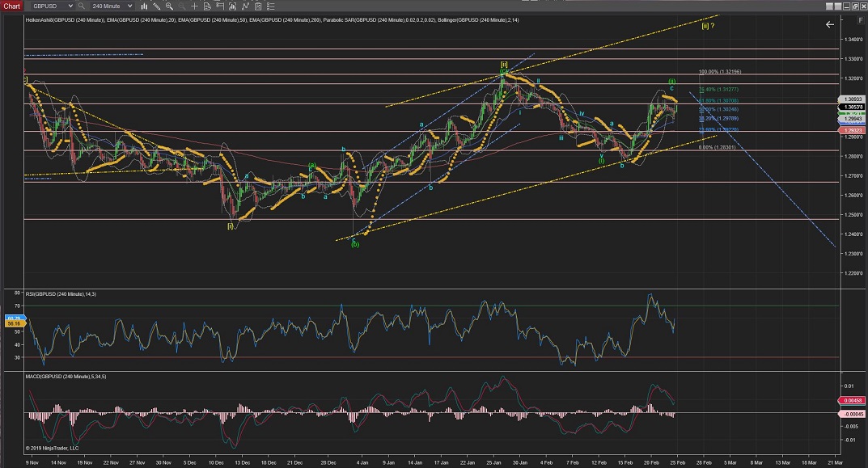Click the 76.40% (1.31277) Fibonacci label

point(718,89)
